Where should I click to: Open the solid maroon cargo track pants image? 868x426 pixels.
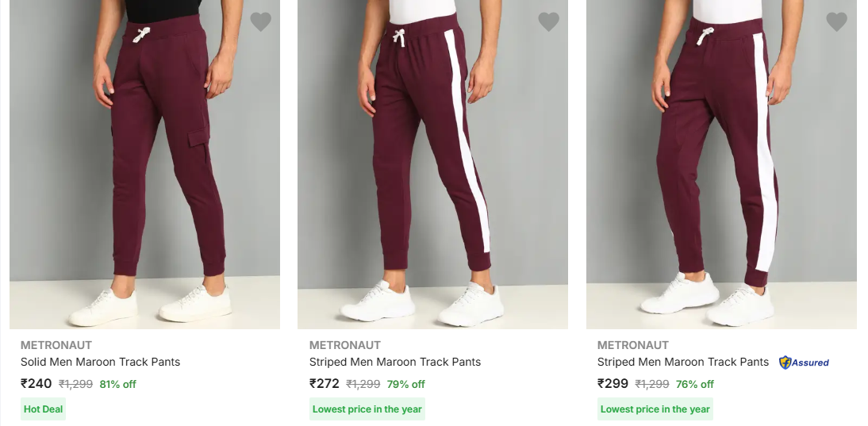point(144,167)
